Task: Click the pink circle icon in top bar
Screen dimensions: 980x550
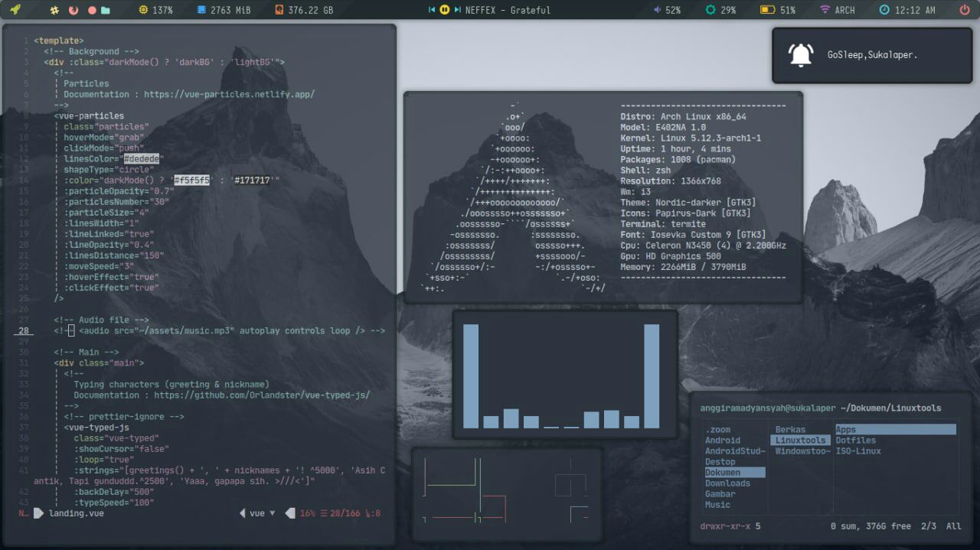Action: coord(92,11)
